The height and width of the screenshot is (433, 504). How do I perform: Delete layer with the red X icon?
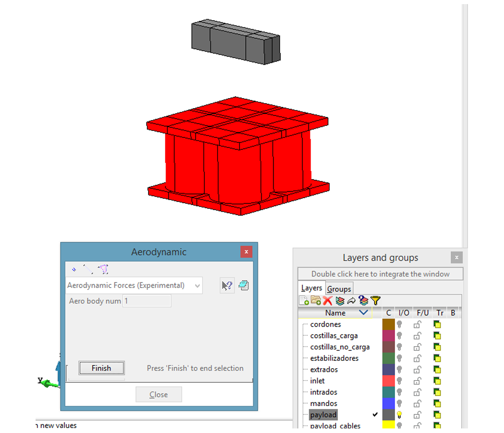[x=327, y=300]
